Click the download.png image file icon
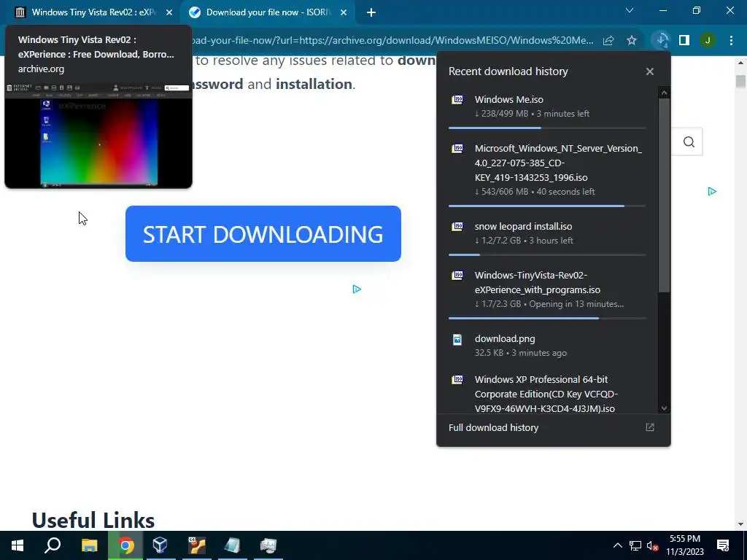The height and width of the screenshot is (560, 747). (x=457, y=339)
